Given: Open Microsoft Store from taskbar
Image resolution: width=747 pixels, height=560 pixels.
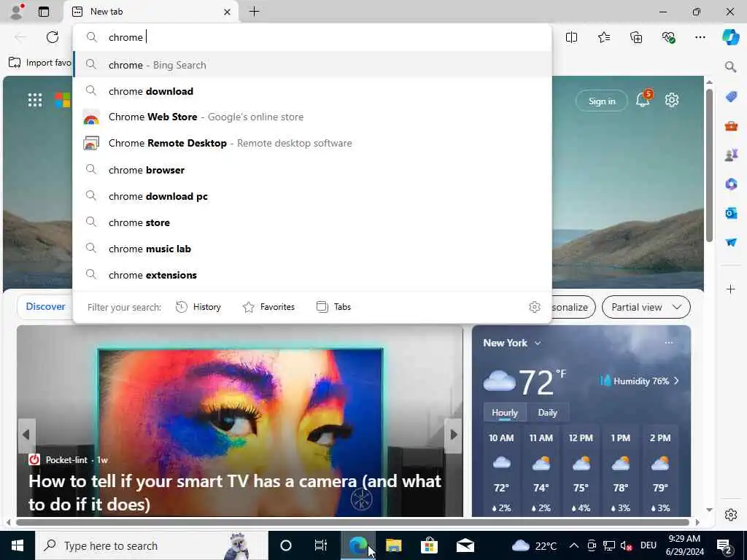Looking at the screenshot, I should [x=429, y=545].
